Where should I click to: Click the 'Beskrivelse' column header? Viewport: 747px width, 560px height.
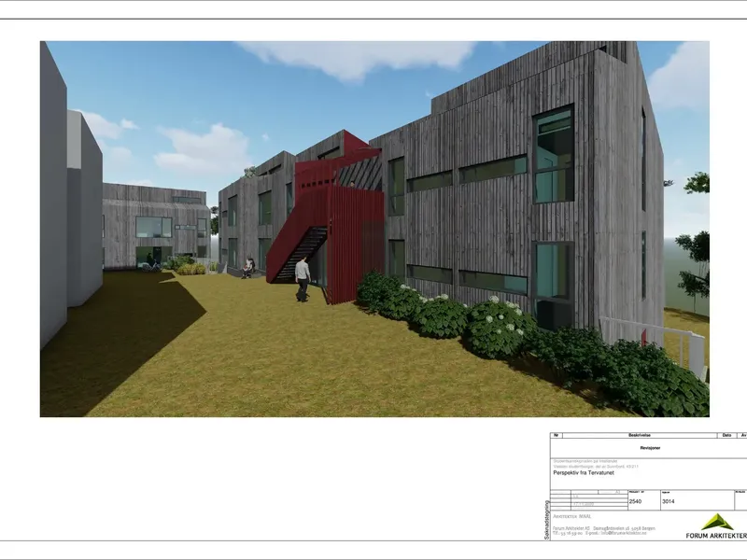640,435
